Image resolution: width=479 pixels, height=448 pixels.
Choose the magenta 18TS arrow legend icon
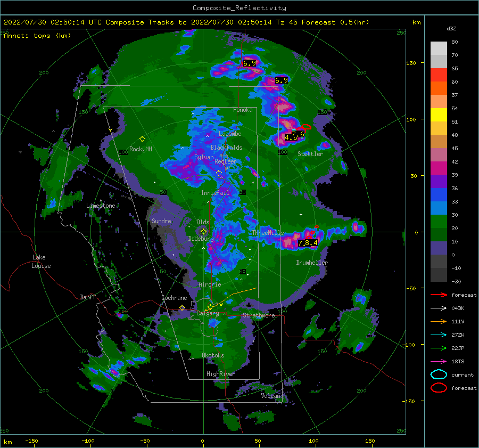pyautogui.click(x=439, y=362)
